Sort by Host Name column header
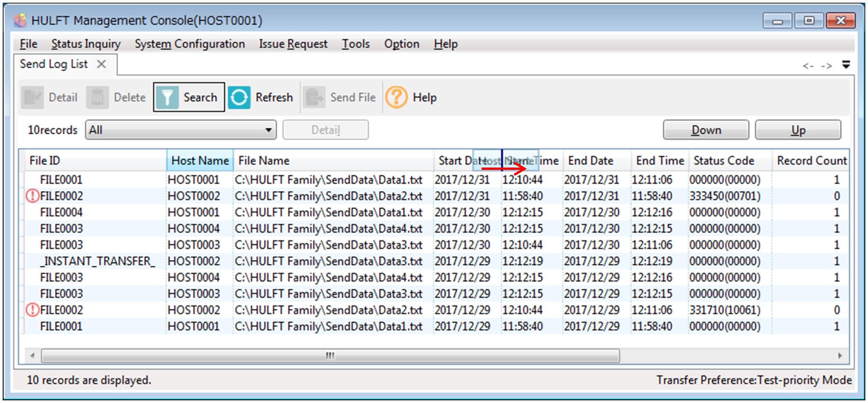This screenshot has width=868, height=403. pos(200,160)
